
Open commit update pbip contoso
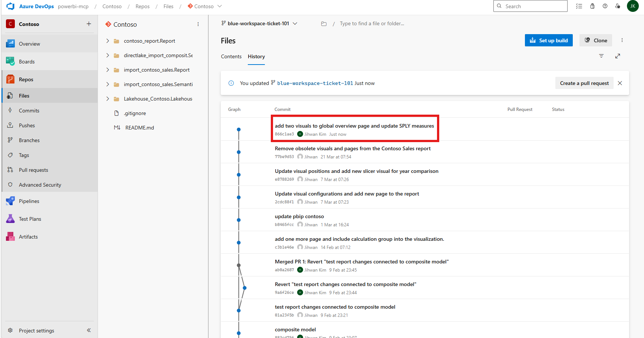[299, 216]
